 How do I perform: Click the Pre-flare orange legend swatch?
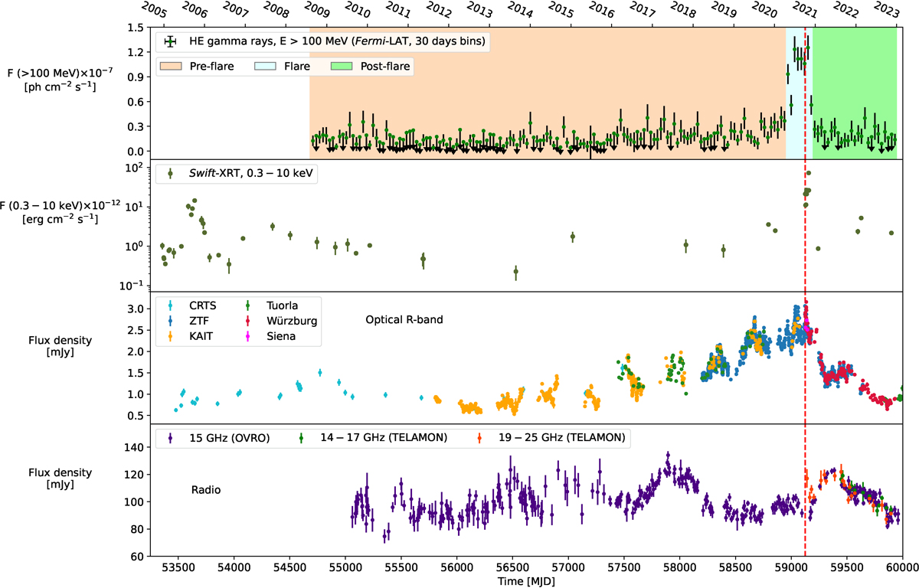point(170,67)
